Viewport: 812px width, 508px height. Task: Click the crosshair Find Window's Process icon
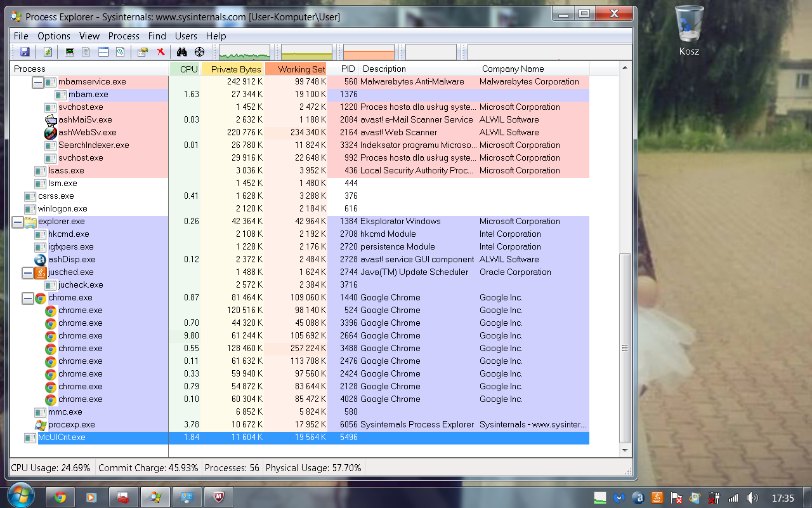[199, 52]
